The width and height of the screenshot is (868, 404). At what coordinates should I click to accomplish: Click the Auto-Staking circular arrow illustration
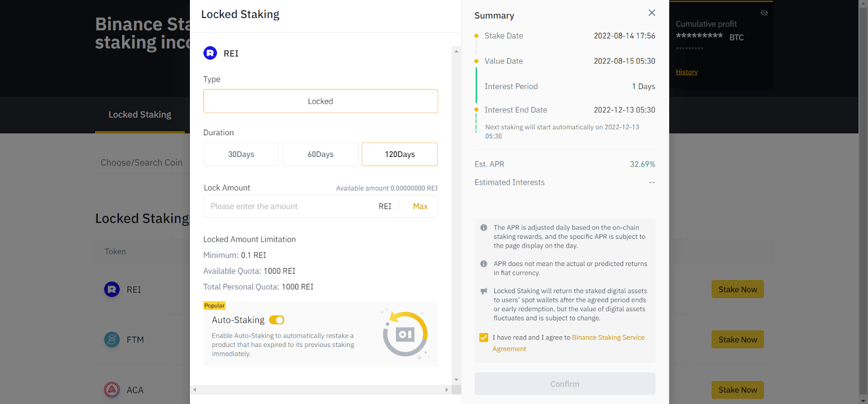(x=405, y=334)
